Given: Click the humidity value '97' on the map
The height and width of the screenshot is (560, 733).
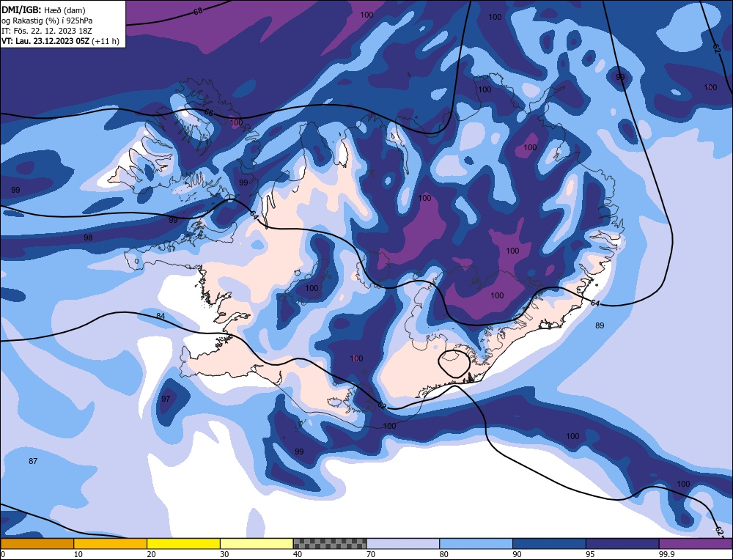Looking at the screenshot, I should [166, 399].
